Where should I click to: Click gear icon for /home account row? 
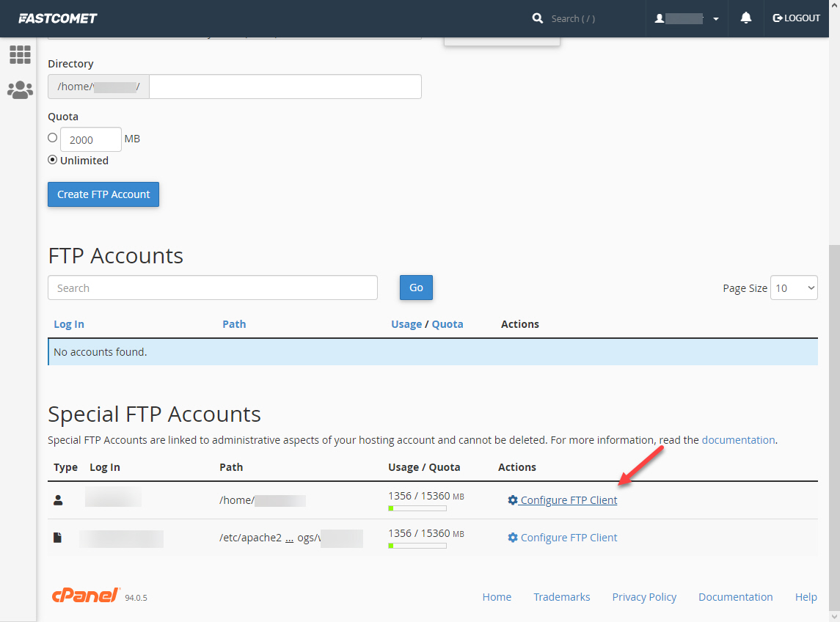pos(513,500)
